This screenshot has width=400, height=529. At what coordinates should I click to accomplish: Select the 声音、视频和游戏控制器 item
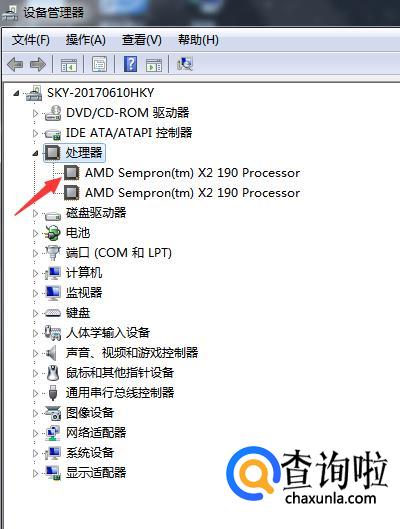coord(132,353)
